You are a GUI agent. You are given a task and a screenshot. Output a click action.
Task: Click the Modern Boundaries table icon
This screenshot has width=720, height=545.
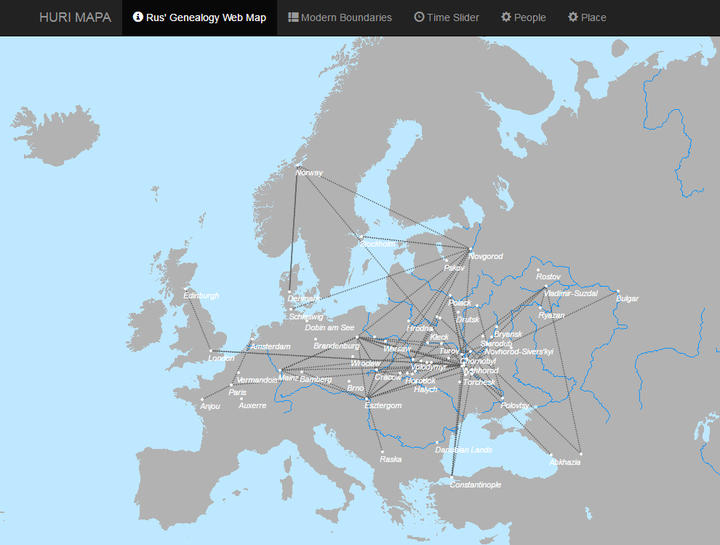point(293,17)
